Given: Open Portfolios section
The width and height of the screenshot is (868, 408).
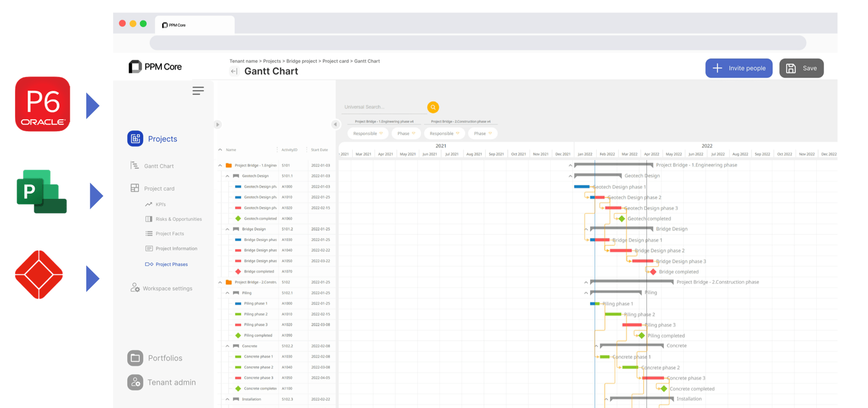Looking at the screenshot, I should tap(155, 358).
